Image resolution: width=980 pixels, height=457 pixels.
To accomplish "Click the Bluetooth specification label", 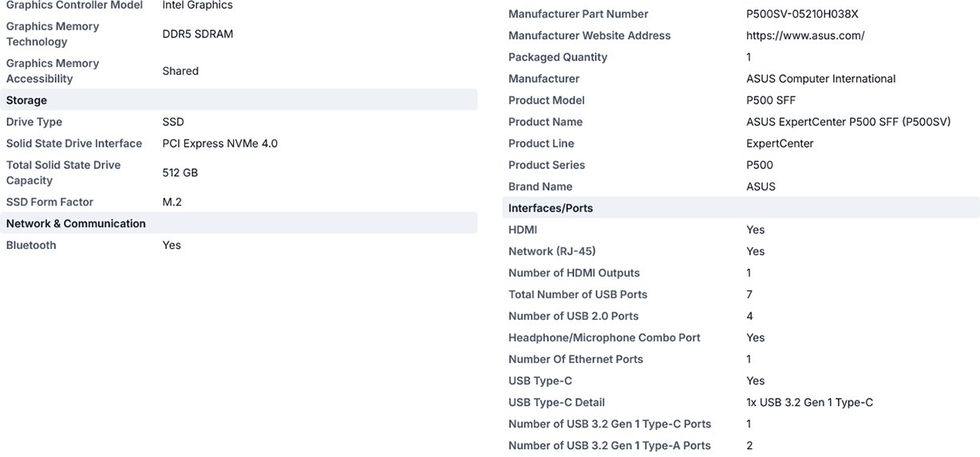I will (x=31, y=246).
